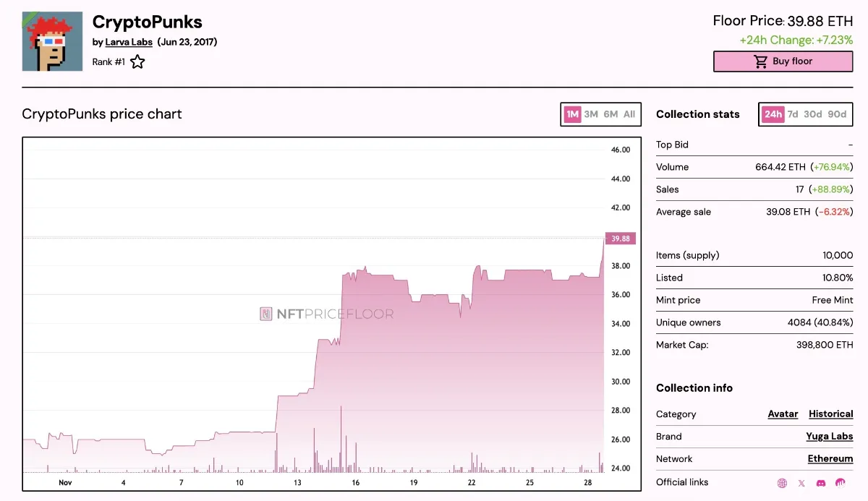Open the Ethereum network link
868x501 pixels.
pyautogui.click(x=830, y=459)
